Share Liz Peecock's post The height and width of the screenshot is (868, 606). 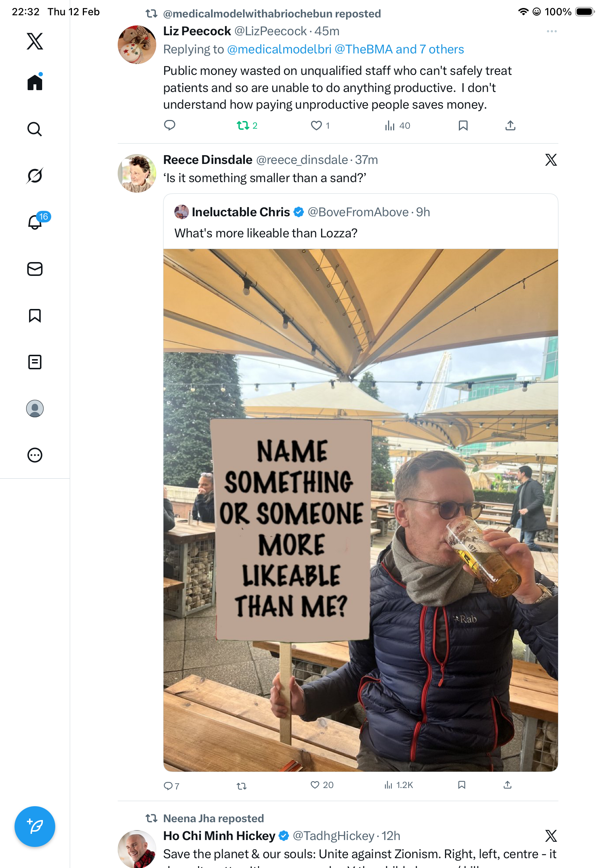[x=510, y=125]
